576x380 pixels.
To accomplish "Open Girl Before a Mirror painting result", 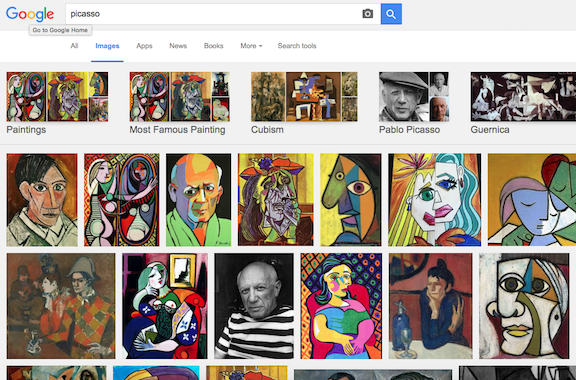I will (x=122, y=200).
